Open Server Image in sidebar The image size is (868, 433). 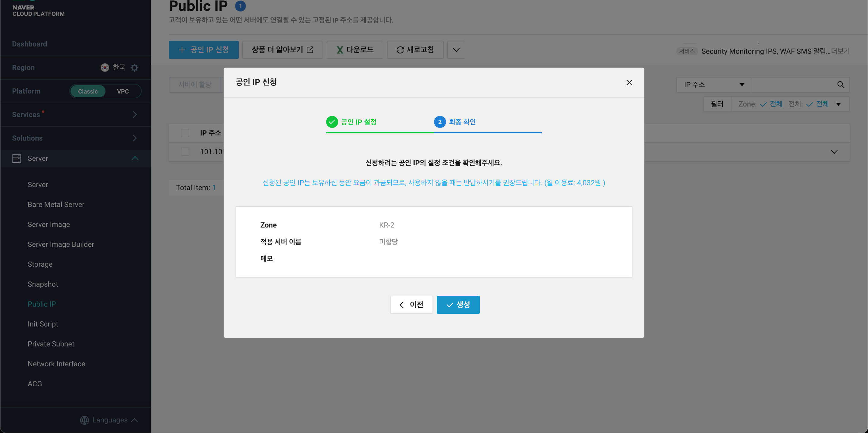click(x=49, y=224)
